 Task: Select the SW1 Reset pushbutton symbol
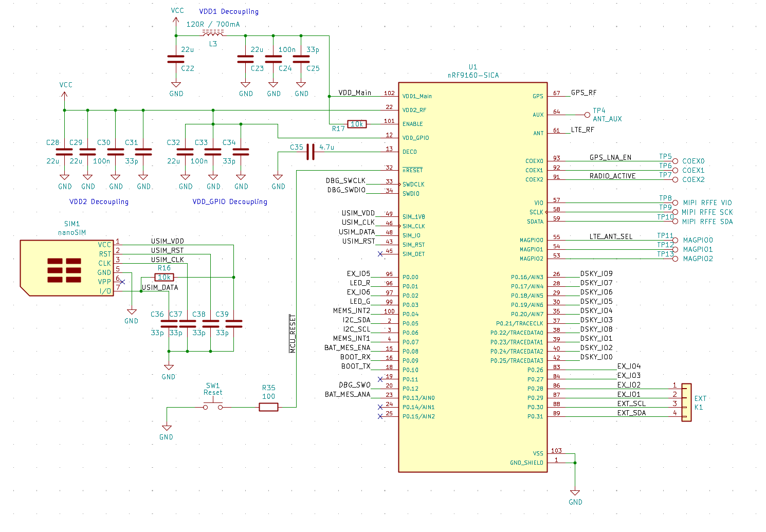coord(213,405)
